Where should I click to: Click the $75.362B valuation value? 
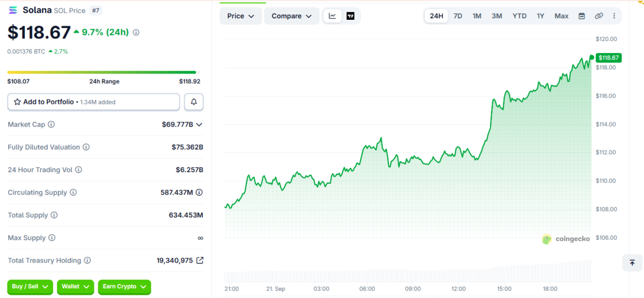(187, 147)
